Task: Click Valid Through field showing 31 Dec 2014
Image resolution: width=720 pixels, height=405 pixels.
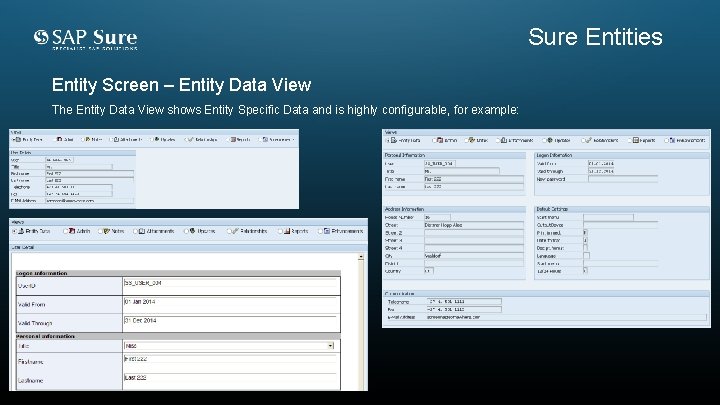Action: tap(231, 321)
